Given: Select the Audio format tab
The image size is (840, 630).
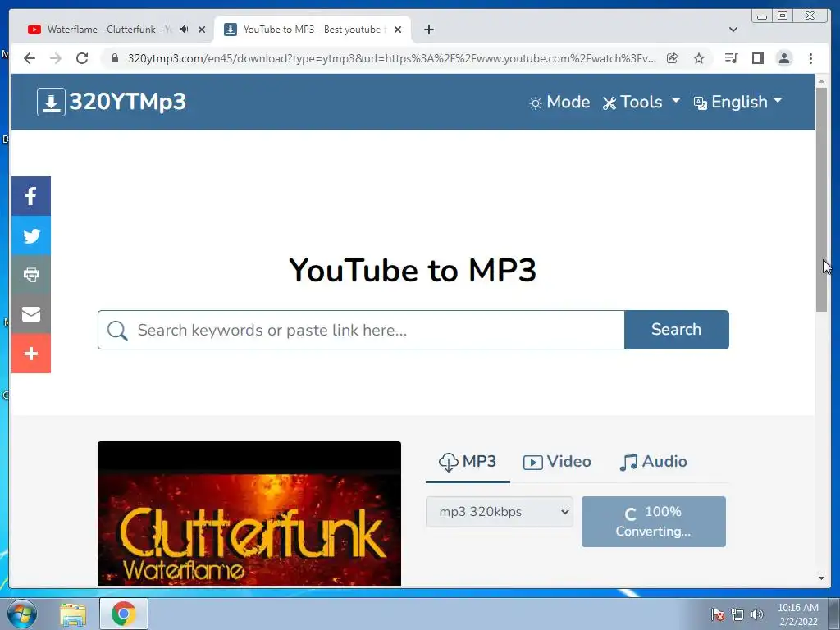Looking at the screenshot, I should click(653, 462).
